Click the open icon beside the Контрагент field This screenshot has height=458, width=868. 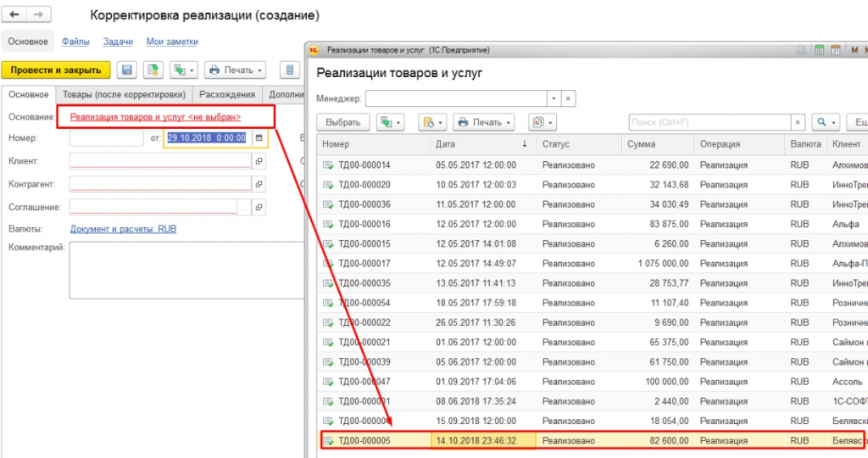259,183
